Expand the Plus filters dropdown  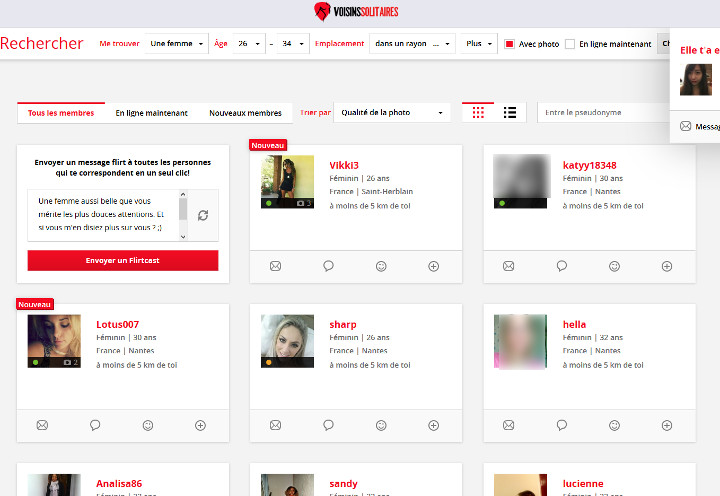[x=479, y=44]
